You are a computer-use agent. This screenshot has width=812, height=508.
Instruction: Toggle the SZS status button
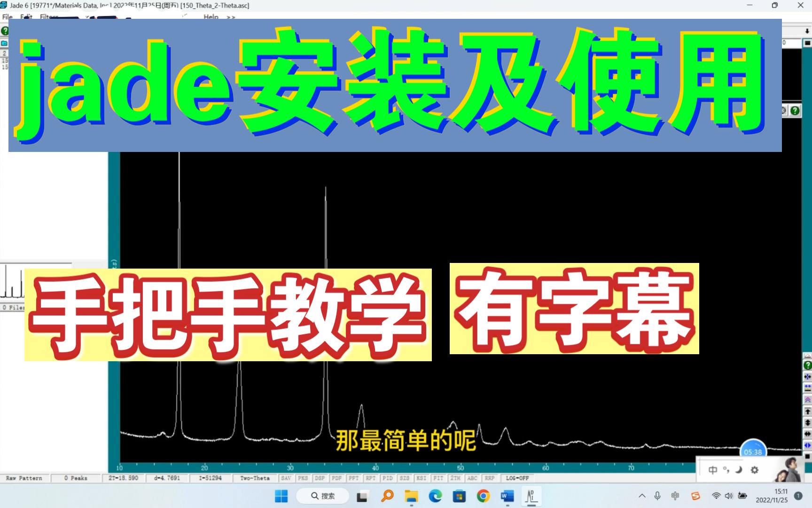pos(405,478)
